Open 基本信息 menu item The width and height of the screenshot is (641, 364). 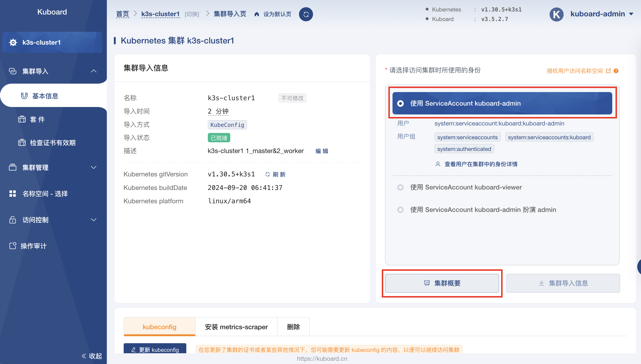pos(54,96)
